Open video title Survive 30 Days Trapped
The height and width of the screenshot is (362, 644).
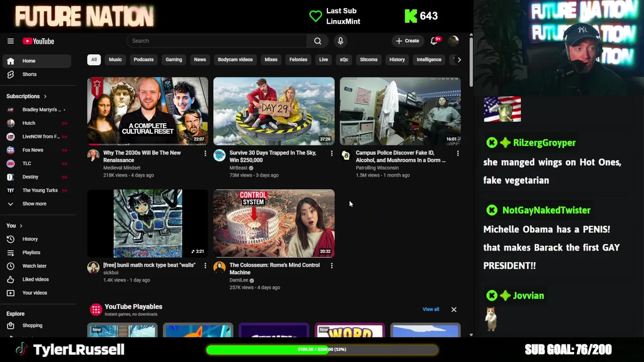tap(273, 156)
